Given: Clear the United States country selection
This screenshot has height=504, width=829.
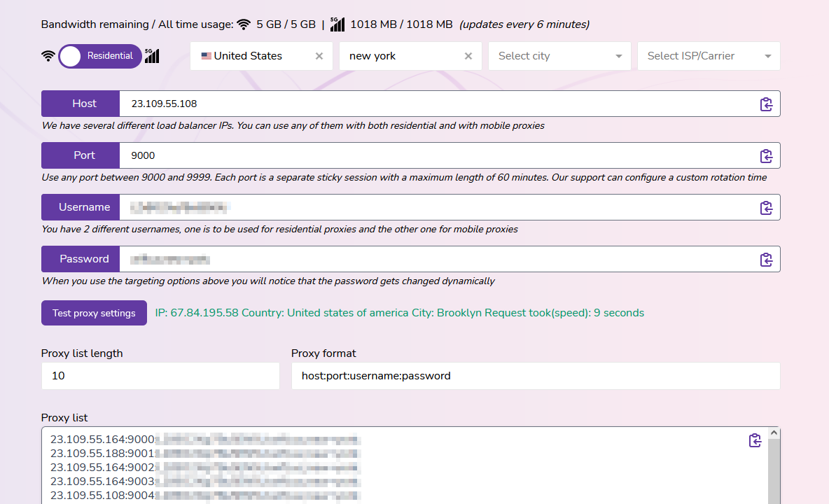Looking at the screenshot, I should 319,56.
